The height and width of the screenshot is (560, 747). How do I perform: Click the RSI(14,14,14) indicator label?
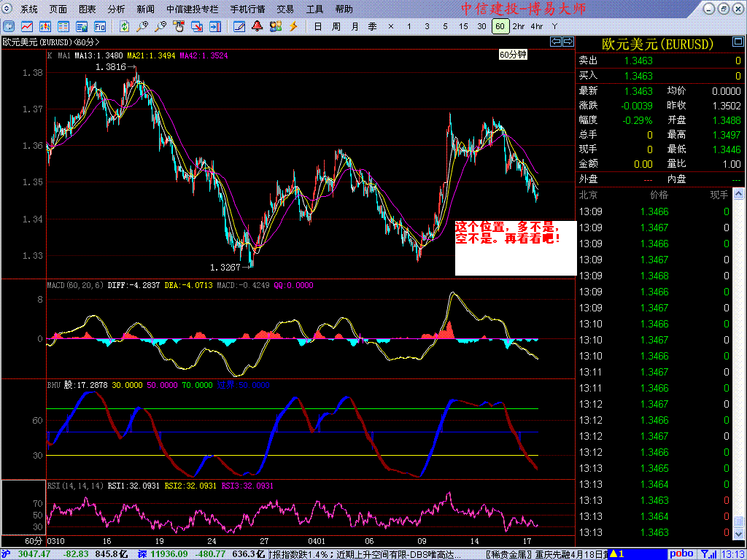pyautogui.click(x=75, y=486)
